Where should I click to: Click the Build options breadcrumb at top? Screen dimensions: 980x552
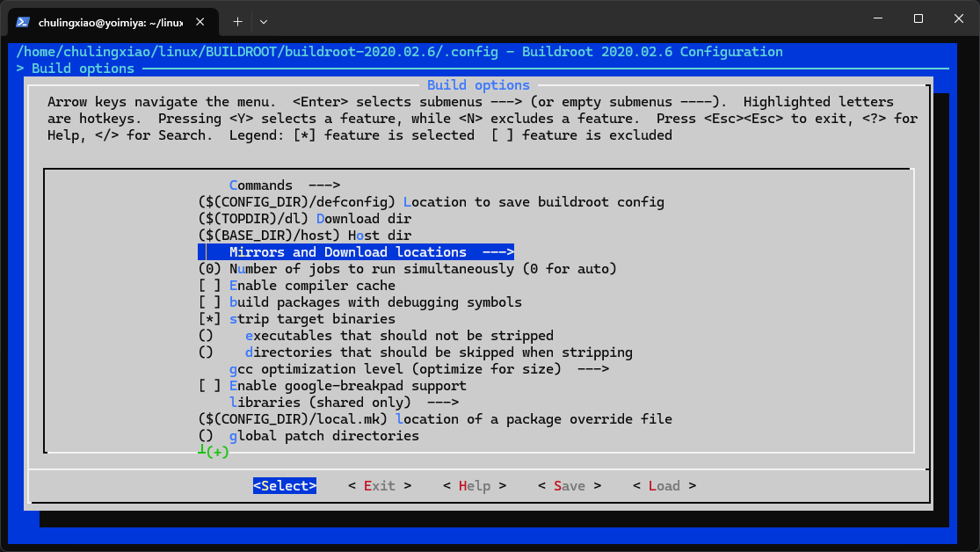83,69
